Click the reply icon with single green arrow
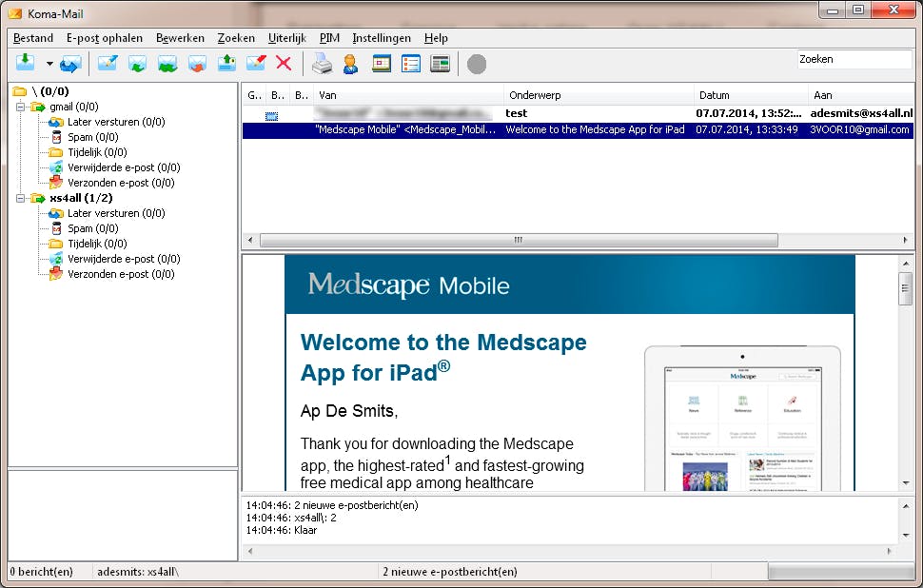 [137, 63]
